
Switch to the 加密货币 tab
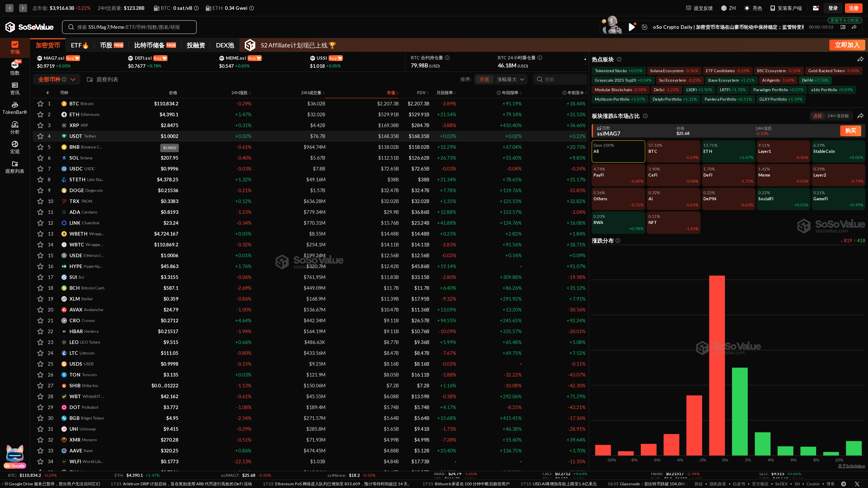(x=47, y=45)
